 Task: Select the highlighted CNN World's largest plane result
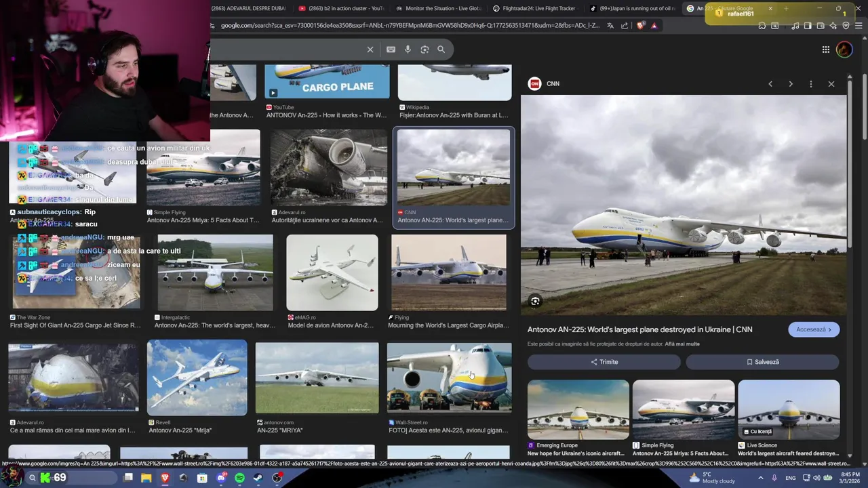coord(454,178)
